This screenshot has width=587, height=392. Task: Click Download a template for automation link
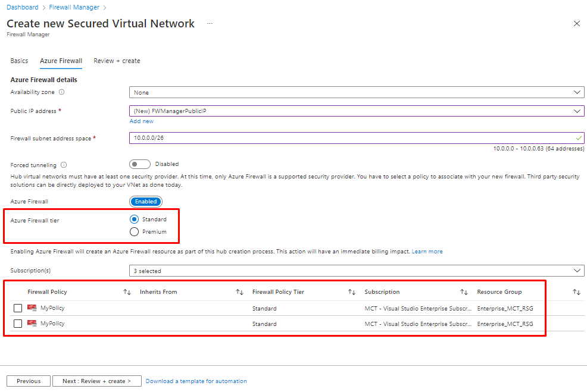196,381
